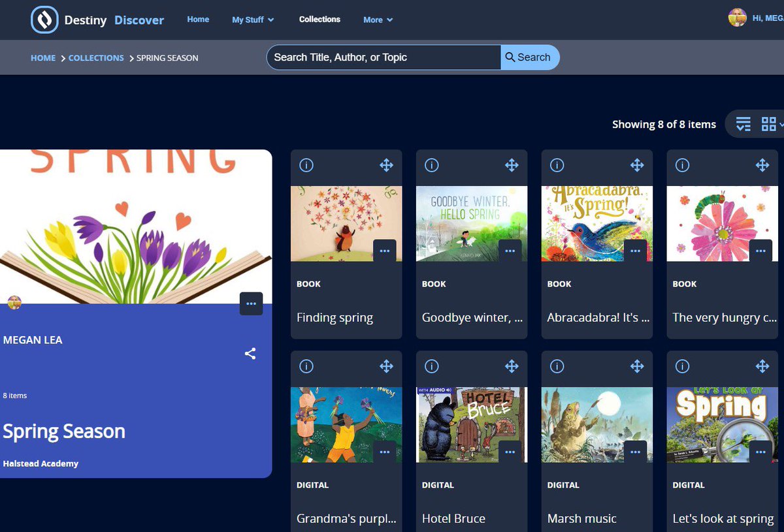
Task: Open Let's look at spring title
Action: pyautogui.click(x=723, y=519)
